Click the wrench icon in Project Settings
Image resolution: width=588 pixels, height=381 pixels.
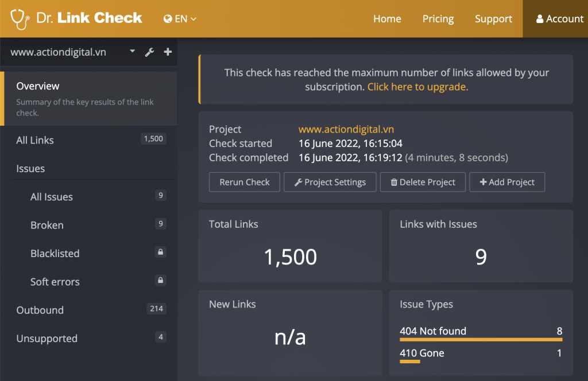click(x=298, y=182)
